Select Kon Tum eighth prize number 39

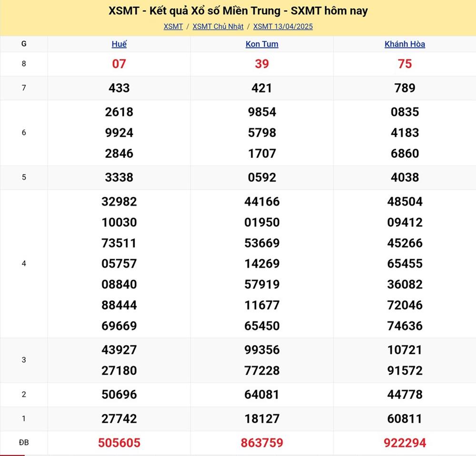click(x=262, y=64)
